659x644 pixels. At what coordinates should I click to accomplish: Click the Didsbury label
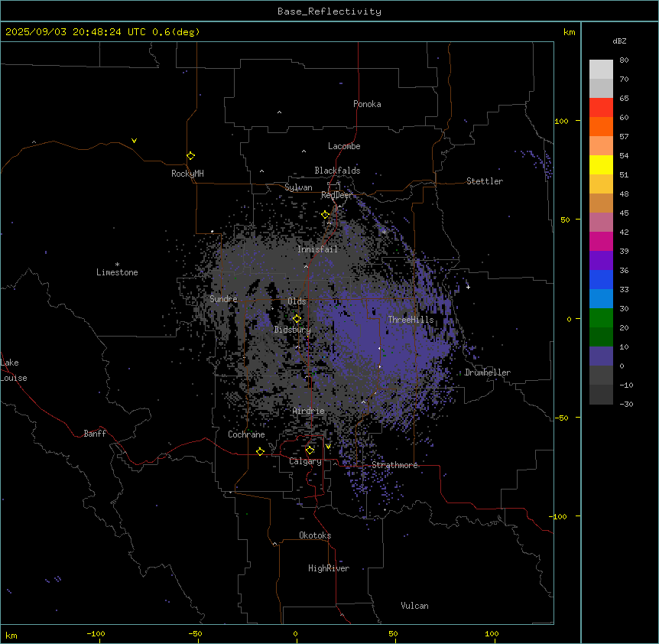coord(293,330)
